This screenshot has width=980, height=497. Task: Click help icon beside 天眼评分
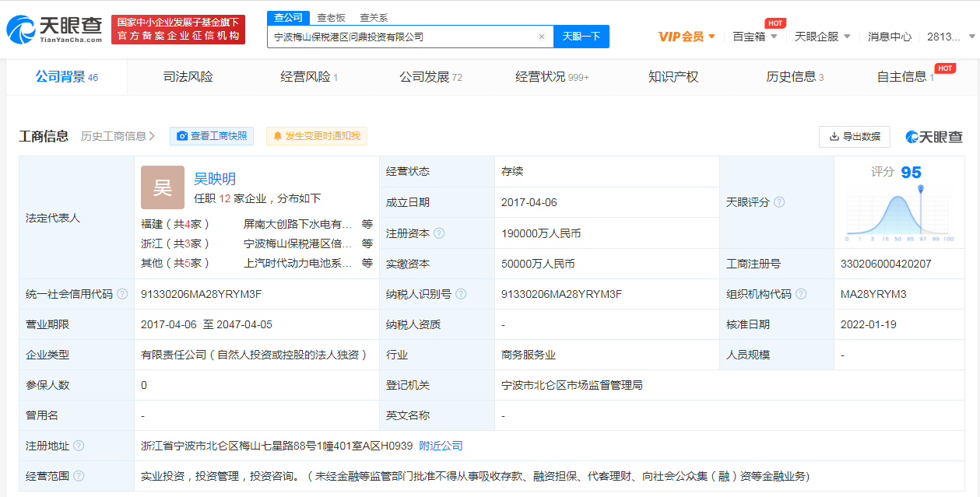[x=779, y=202]
